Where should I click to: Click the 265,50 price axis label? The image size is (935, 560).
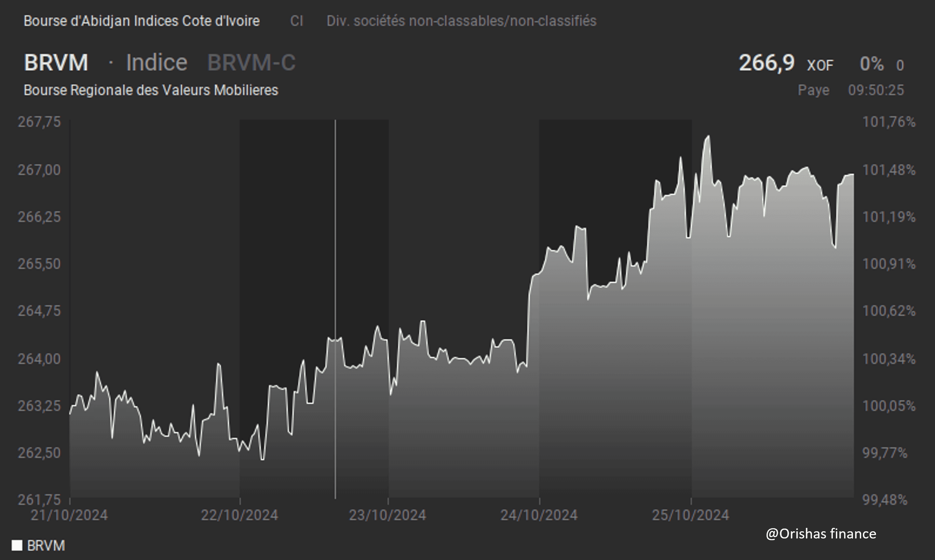coord(39,264)
